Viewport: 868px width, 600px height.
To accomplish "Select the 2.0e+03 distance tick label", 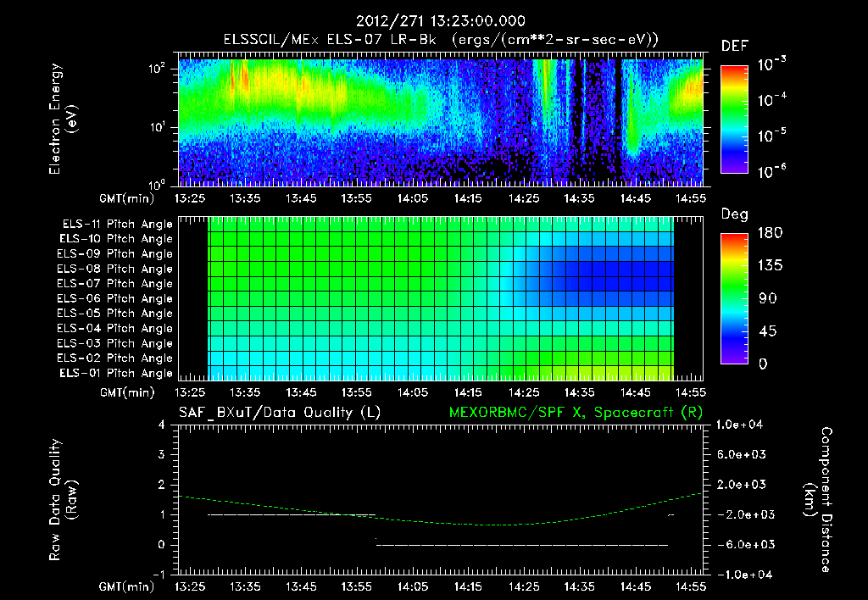I will (741, 484).
